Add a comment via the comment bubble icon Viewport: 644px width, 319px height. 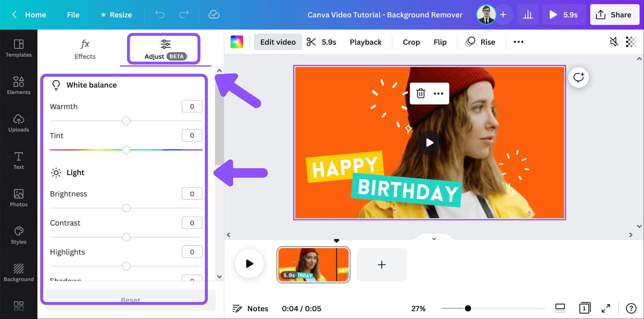(579, 77)
